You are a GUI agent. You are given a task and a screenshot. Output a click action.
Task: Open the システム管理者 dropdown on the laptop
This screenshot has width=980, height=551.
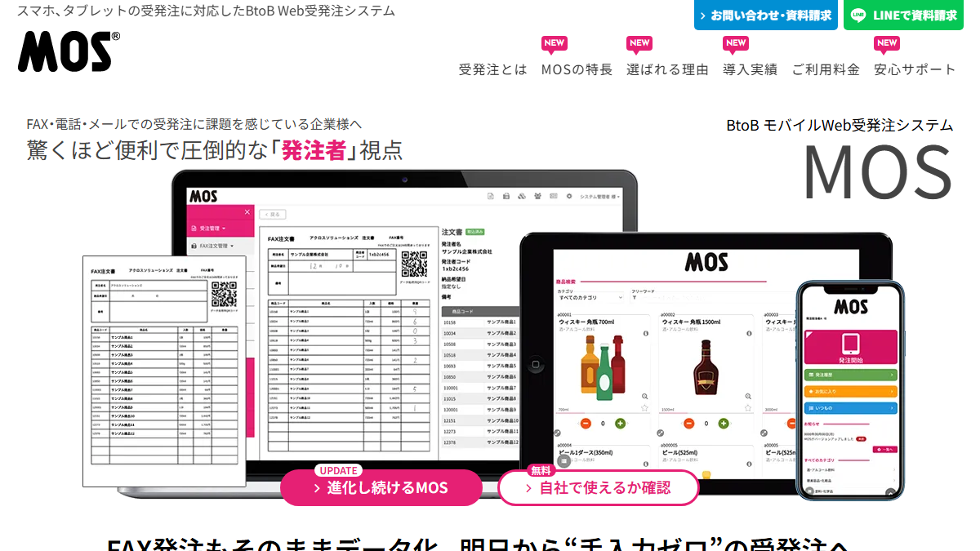tap(599, 197)
